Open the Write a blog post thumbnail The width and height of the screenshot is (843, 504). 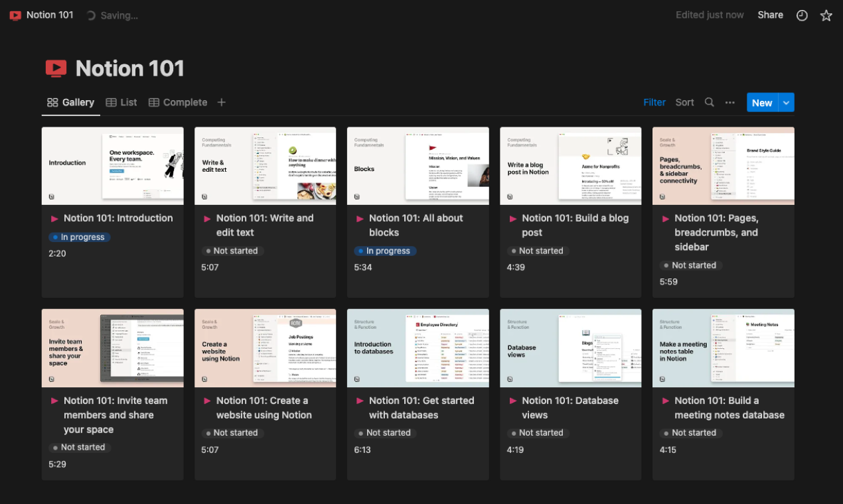(x=571, y=166)
